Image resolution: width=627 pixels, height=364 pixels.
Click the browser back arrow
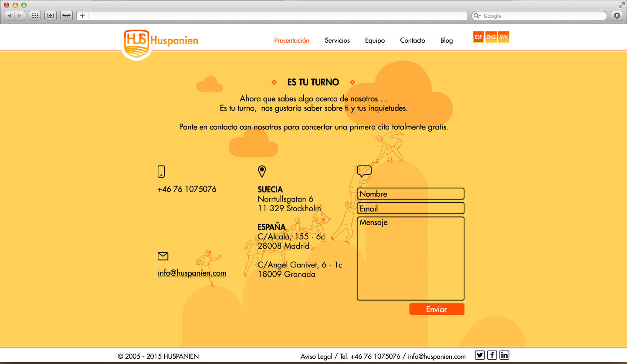pos(9,15)
